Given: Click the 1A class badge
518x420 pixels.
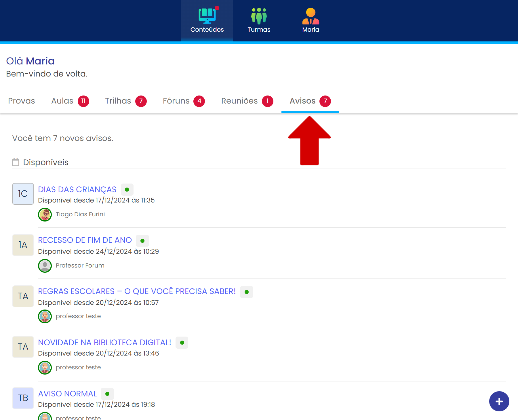Looking at the screenshot, I should [x=23, y=245].
